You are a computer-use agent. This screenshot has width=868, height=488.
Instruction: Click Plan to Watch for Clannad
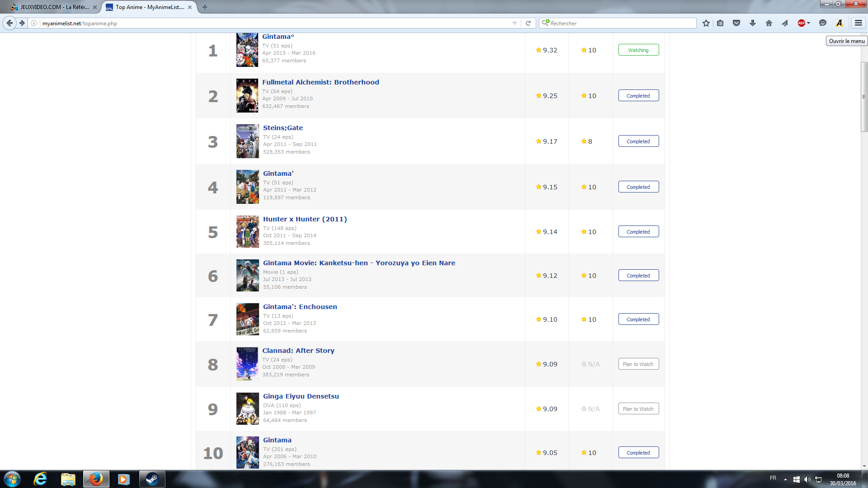pos(638,364)
